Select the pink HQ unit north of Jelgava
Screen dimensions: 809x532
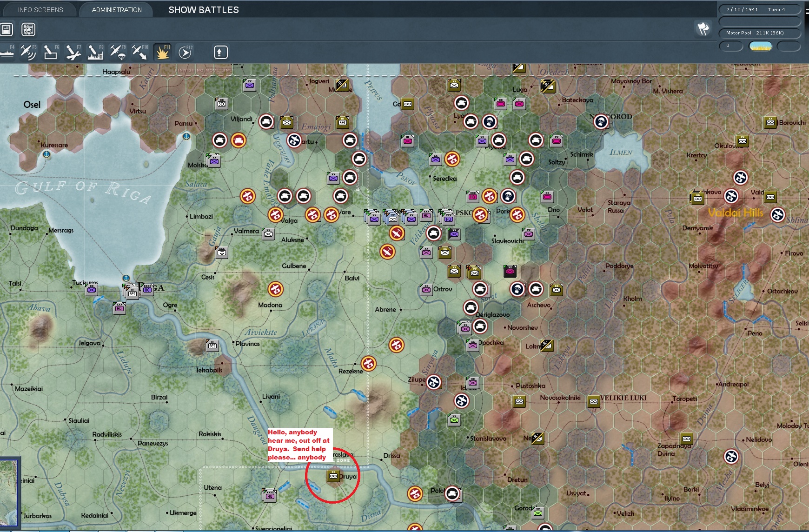tap(119, 308)
